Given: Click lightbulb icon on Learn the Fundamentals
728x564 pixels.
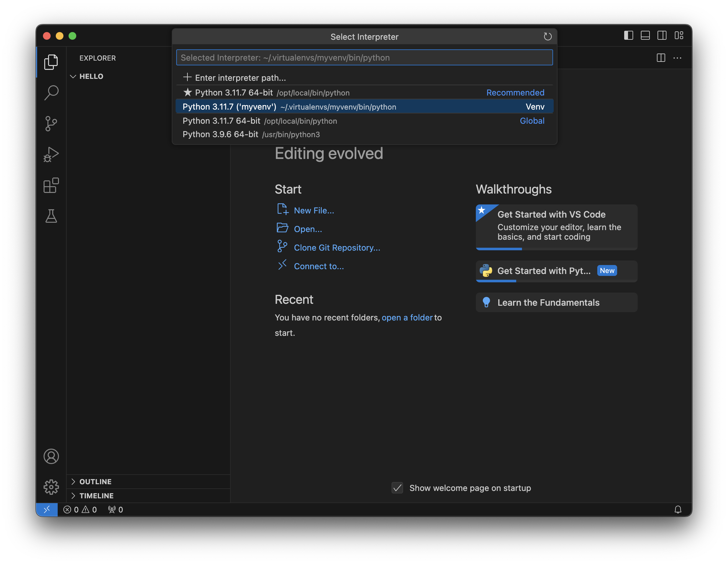Looking at the screenshot, I should point(486,302).
